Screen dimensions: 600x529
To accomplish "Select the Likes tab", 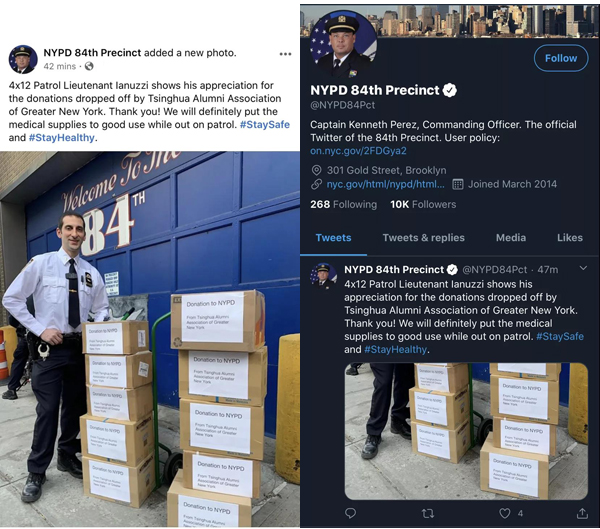I will click(x=570, y=238).
